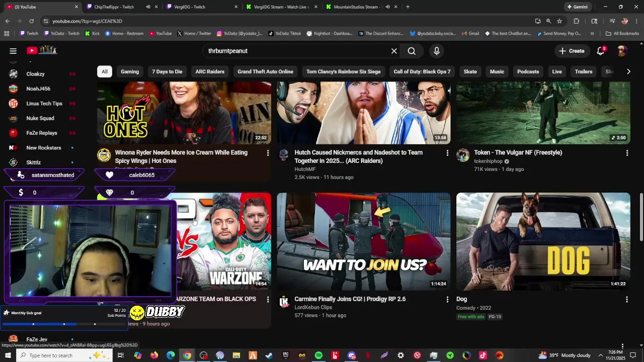This screenshot has height=362, width=644.
Task: Open Chrome extensions puzzle icon
Action: pos(577,21)
